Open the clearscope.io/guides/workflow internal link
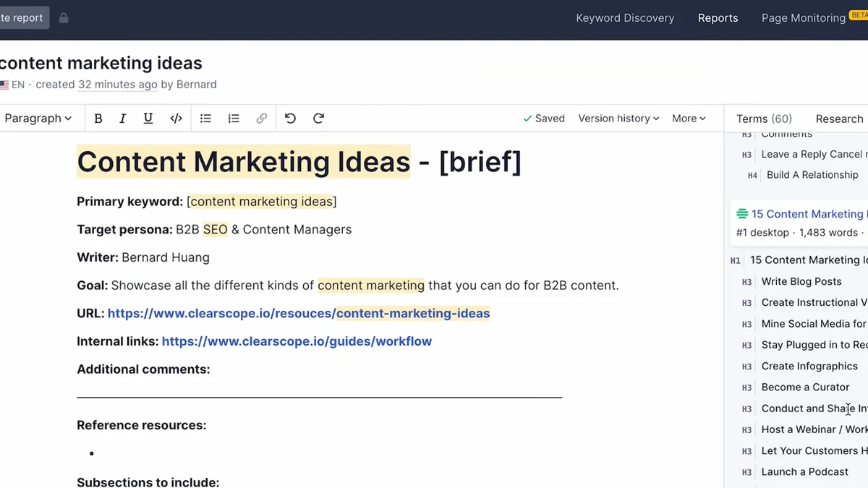The height and width of the screenshot is (488, 868). 297,341
